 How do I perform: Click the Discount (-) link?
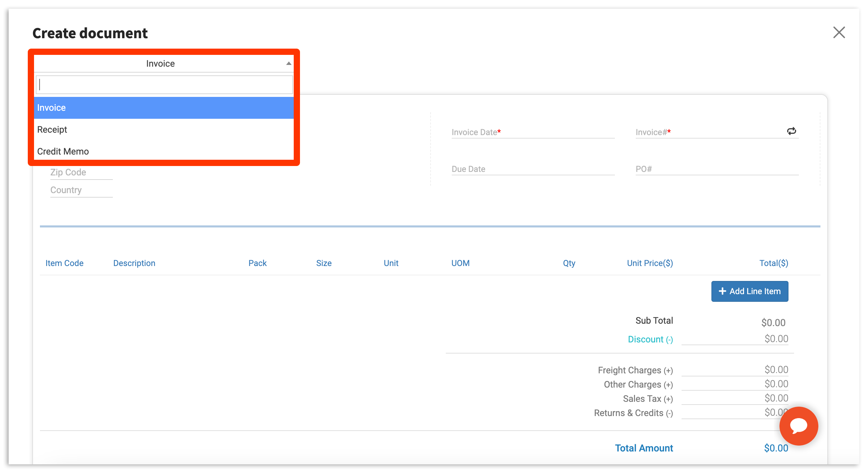[x=650, y=339]
